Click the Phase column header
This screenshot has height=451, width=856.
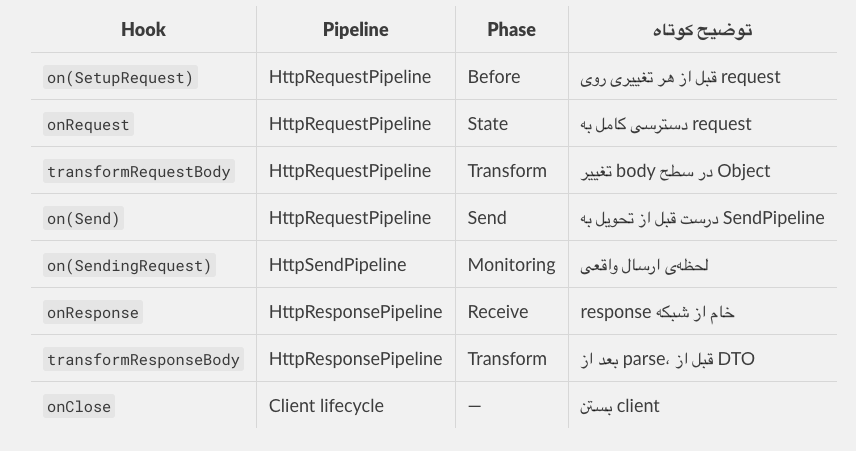[511, 29]
